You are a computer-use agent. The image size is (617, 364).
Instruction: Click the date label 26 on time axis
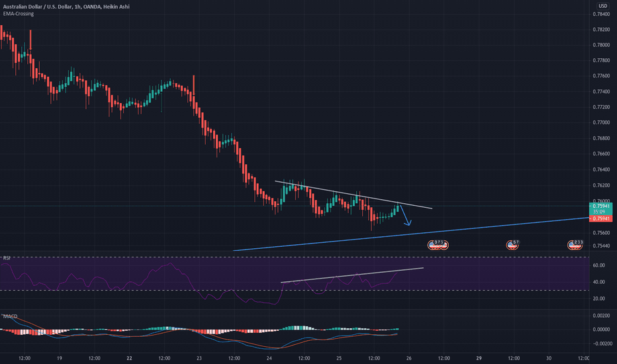[x=409, y=358]
